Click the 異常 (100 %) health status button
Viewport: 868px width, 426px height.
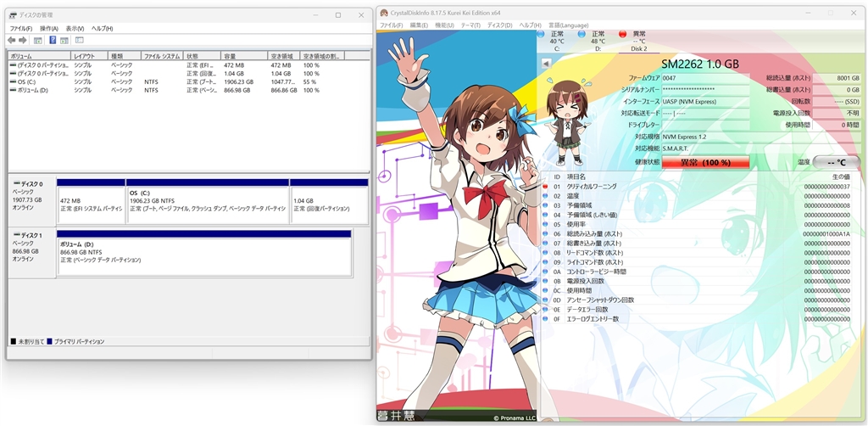coord(705,163)
